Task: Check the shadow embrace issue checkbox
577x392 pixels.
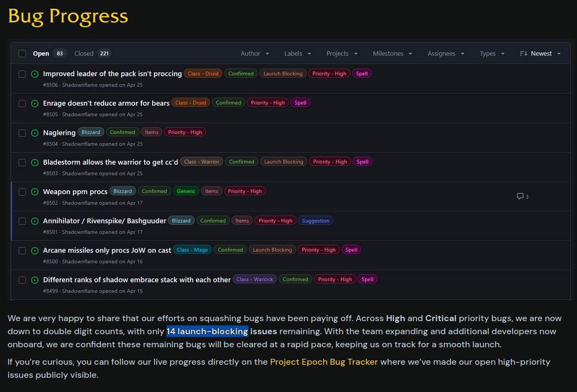Action: pos(22,280)
